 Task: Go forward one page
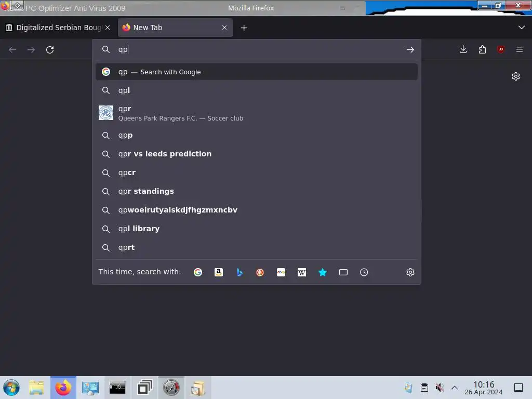[x=31, y=50]
